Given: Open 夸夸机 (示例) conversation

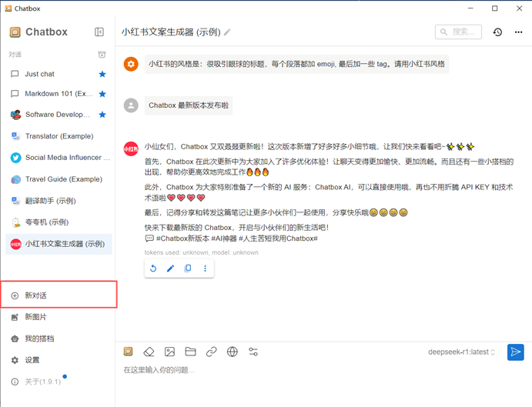Looking at the screenshot, I should [x=59, y=222].
